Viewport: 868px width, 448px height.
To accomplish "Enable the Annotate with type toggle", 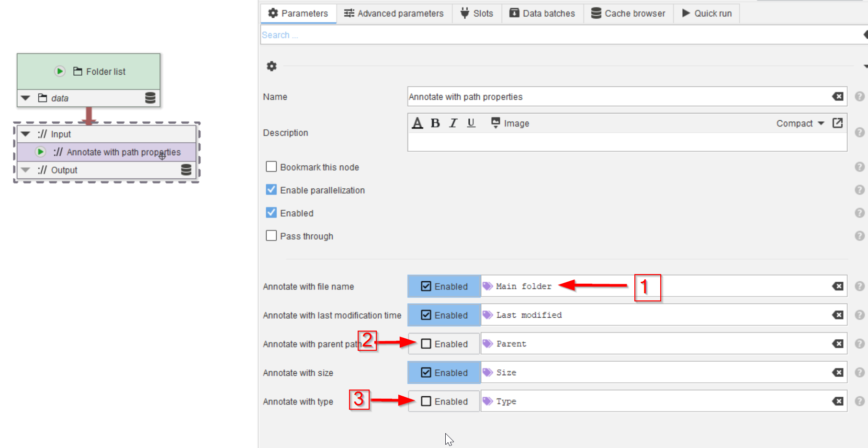I will point(444,402).
